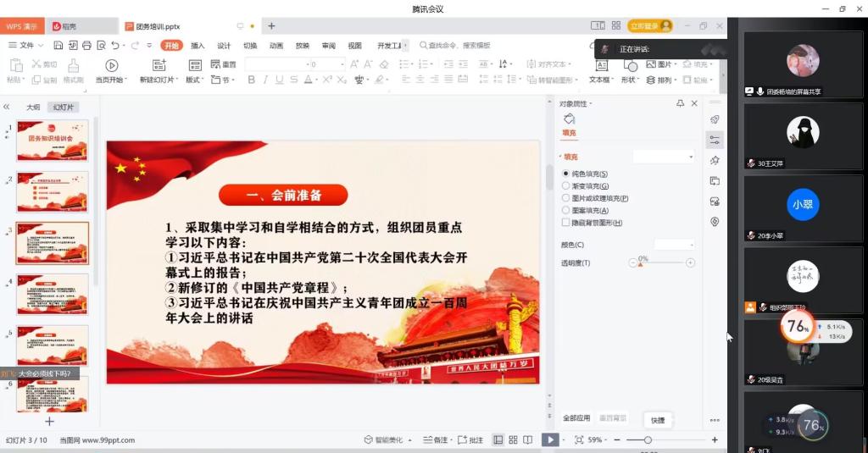868x453 pixels.
Task: Insert a text box with 文本框 icon
Action: pyautogui.click(x=600, y=65)
